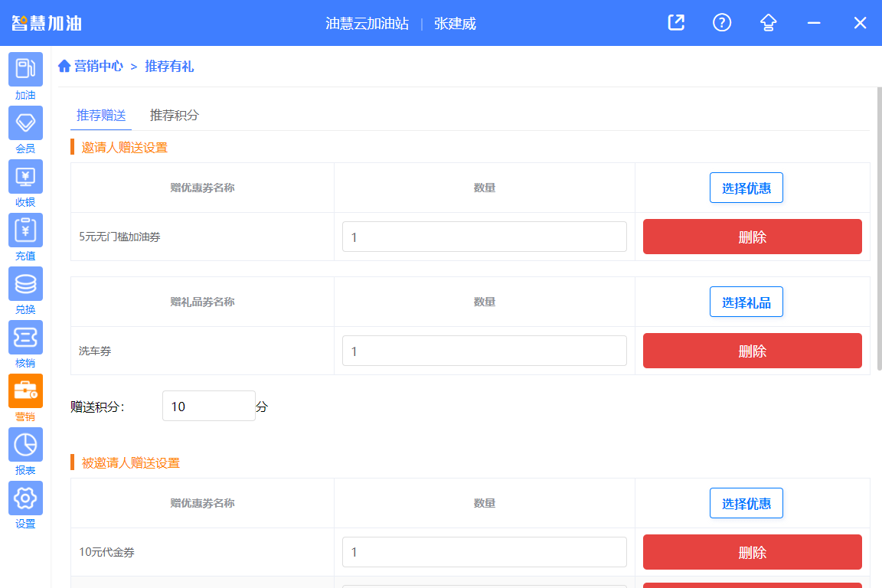This screenshot has width=882, height=588.
Task: Go to the 充值 recharge section
Action: click(25, 230)
